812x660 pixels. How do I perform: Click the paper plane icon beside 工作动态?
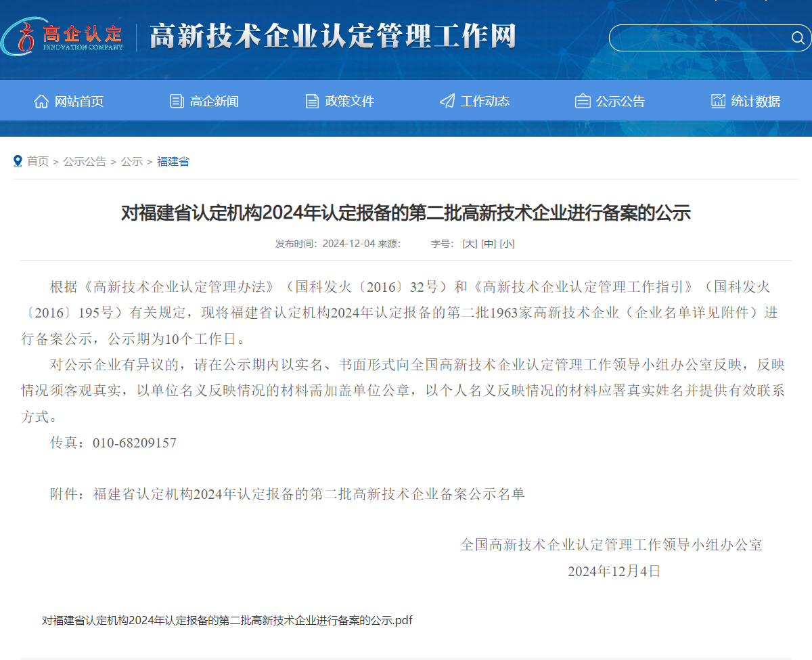coord(447,101)
